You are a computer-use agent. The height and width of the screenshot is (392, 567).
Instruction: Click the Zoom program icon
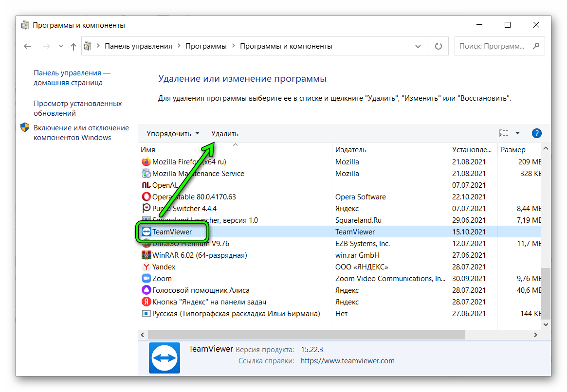click(x=146, y=278)
